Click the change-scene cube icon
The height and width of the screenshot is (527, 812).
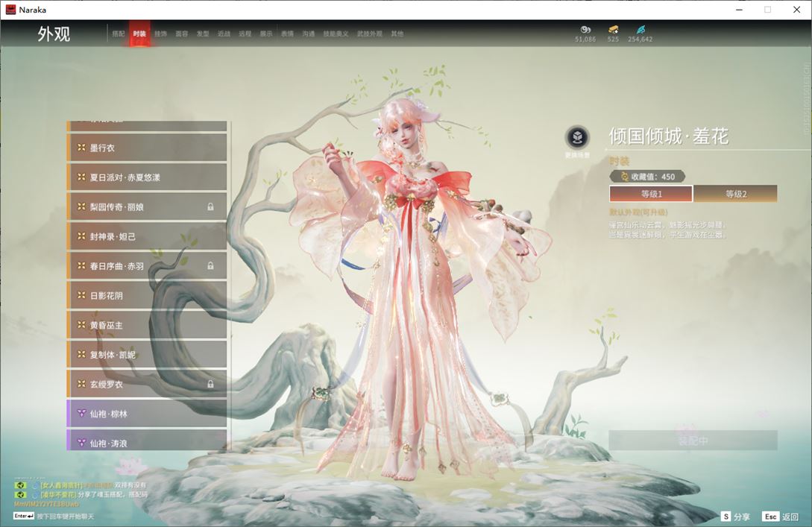pos(577,137)
